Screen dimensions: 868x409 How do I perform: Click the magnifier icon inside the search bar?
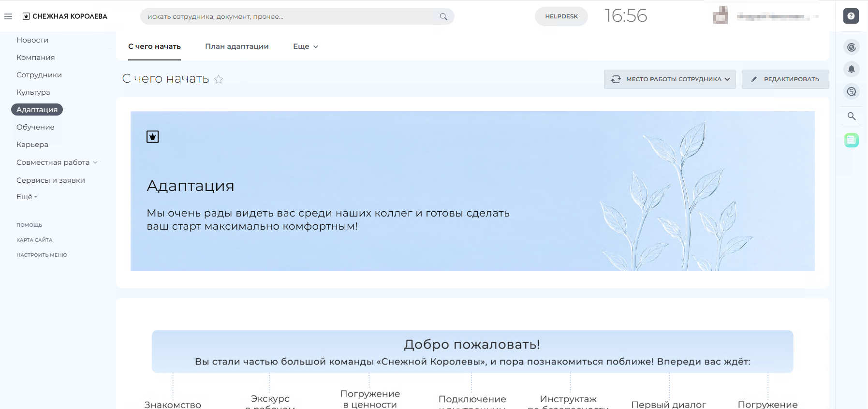coord(443,16)
